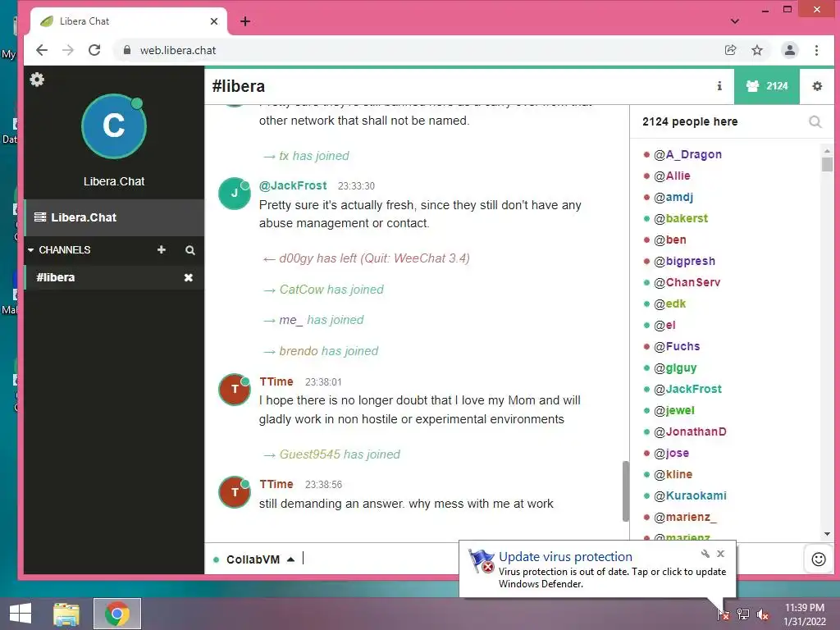The width and height of the screenshot is (840, 630).
Task: Search the people list with magnifier
Action: (x=815, y=121)
